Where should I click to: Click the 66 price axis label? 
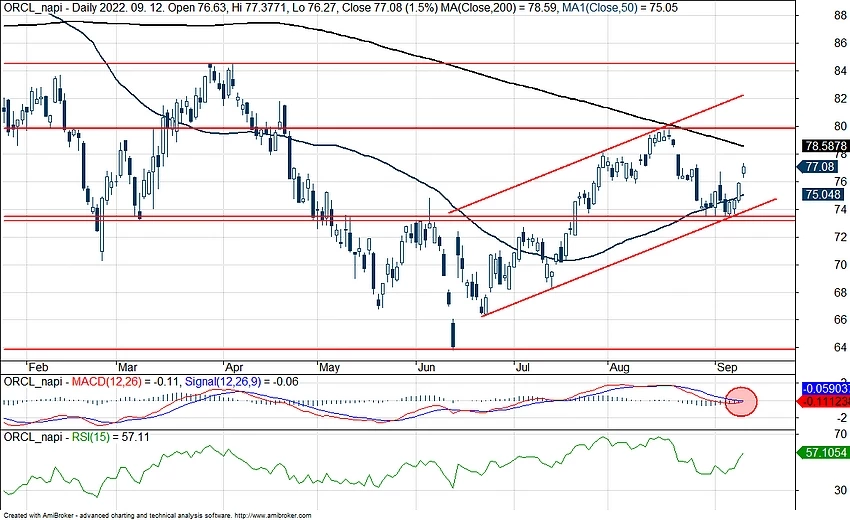[841, 320]
